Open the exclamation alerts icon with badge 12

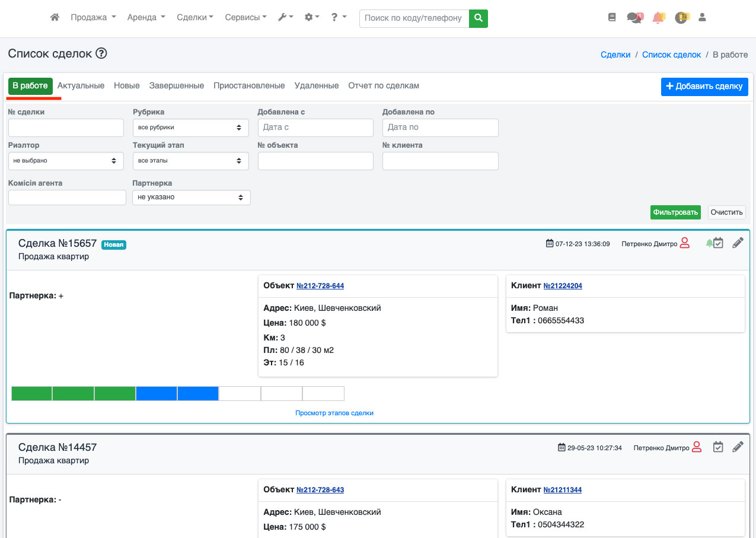click(681, 18)
